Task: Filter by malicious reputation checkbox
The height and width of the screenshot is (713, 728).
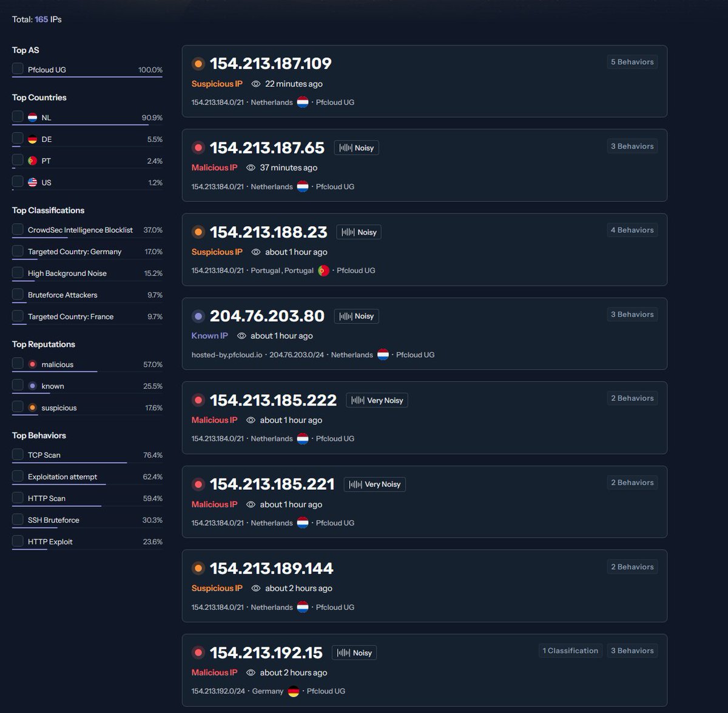Action: pyautogui.click(x=18, y=363)
